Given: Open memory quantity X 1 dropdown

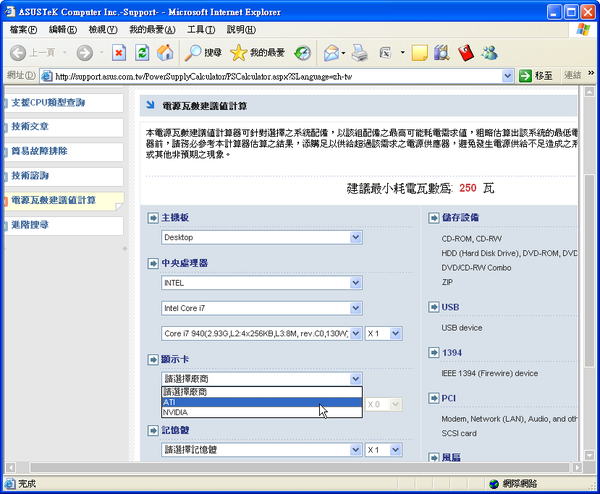Looking at the screenshot, I should tap(383, 450).
